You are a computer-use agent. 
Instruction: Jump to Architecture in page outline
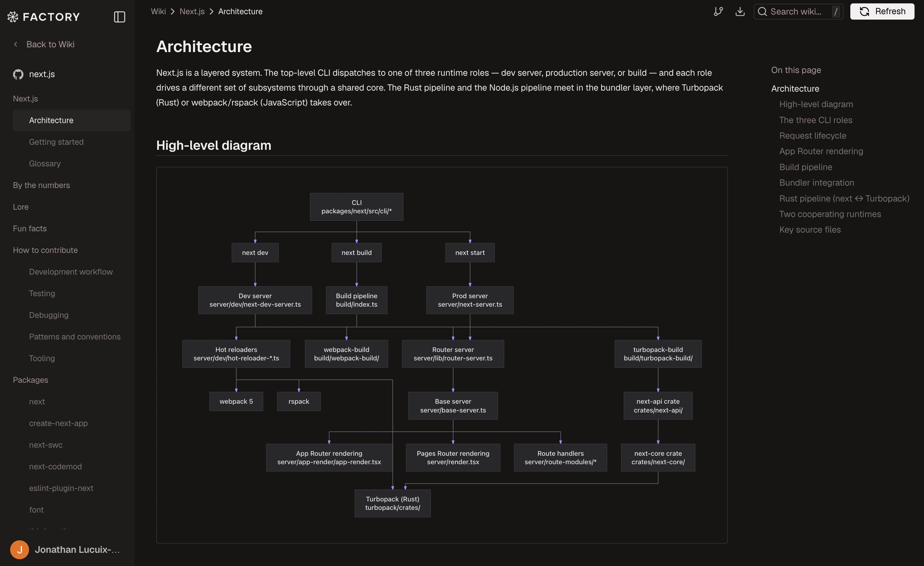pos(795,89)
